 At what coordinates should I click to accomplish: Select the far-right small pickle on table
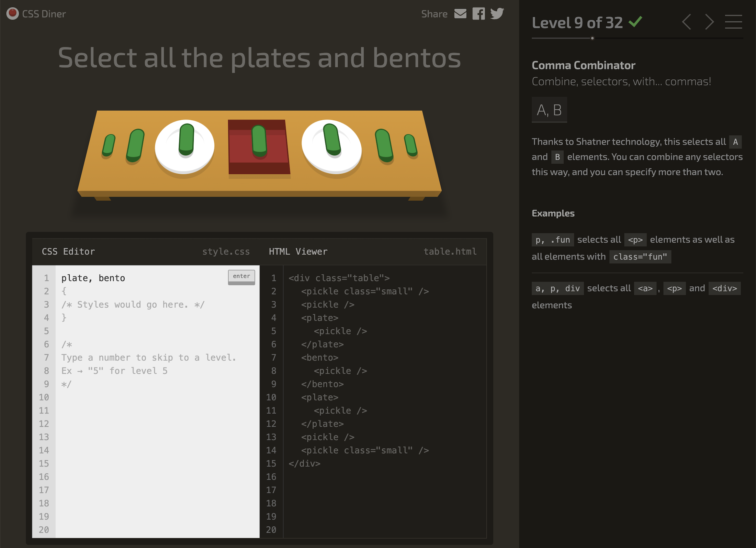coord(410,145)
